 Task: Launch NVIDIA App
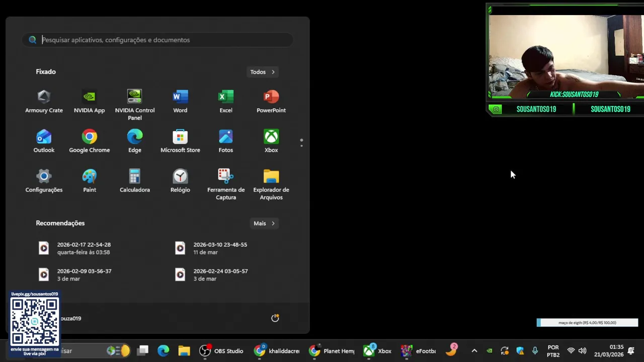(89, 102)
